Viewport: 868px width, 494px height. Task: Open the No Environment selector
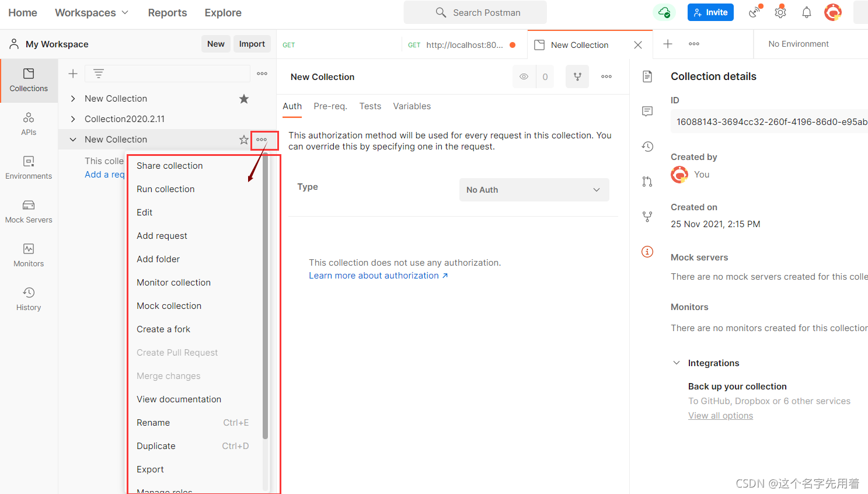click(x=798, y=44)
